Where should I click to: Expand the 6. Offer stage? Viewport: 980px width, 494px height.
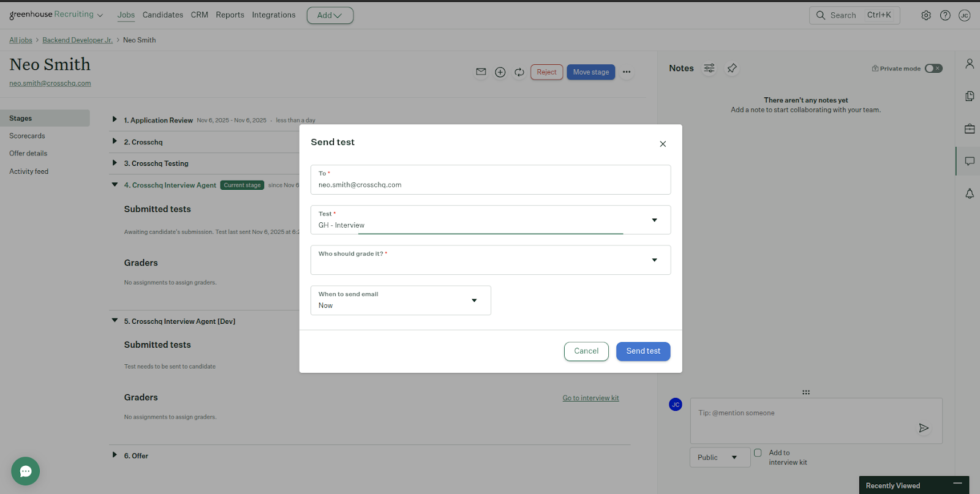115,455
